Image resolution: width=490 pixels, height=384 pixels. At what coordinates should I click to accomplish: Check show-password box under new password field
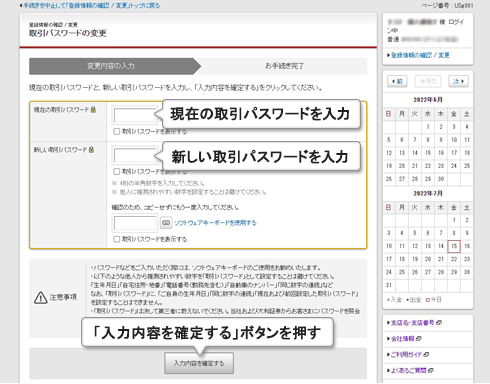pos(117,172)
